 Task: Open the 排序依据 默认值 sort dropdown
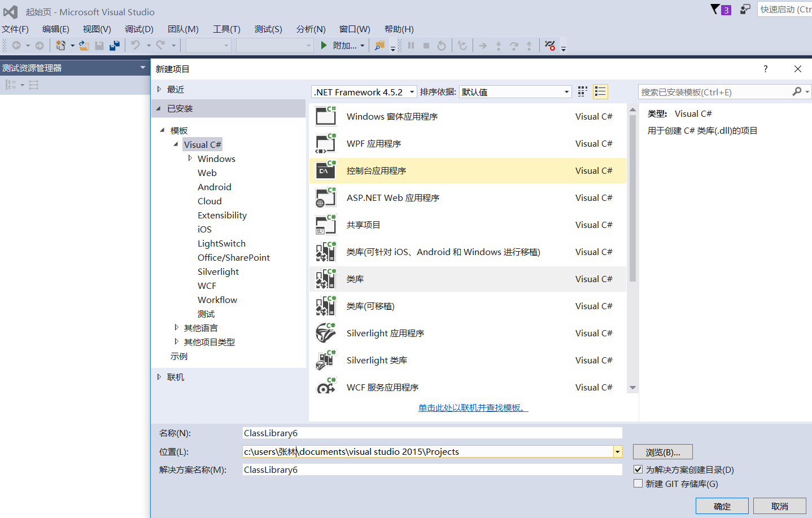pos(515,92)
